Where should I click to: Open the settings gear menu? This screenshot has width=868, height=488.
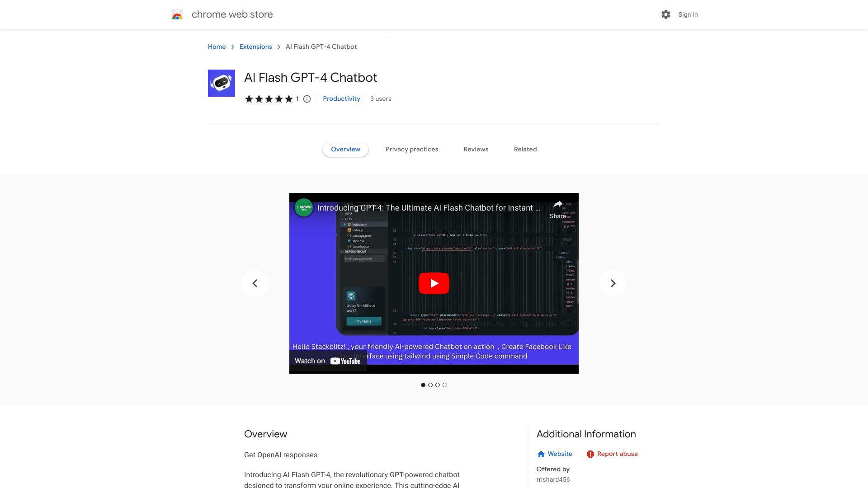point(665,14)
